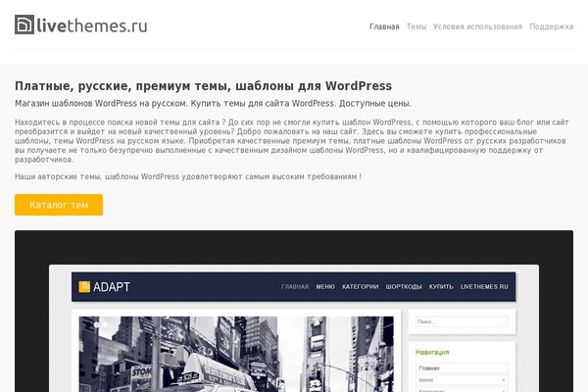Click МЕНЮ in the ADAPT preview
Image resolution: width=588 pixels, height=392 pixels.
pos(325,286)
